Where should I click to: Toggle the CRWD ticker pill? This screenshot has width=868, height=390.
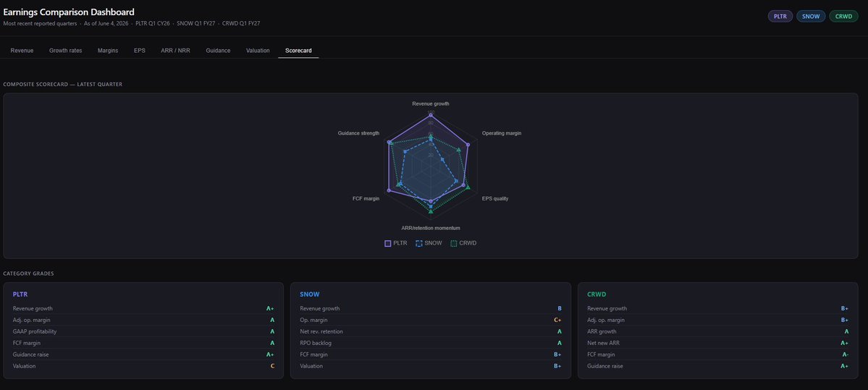click(843, 16)
